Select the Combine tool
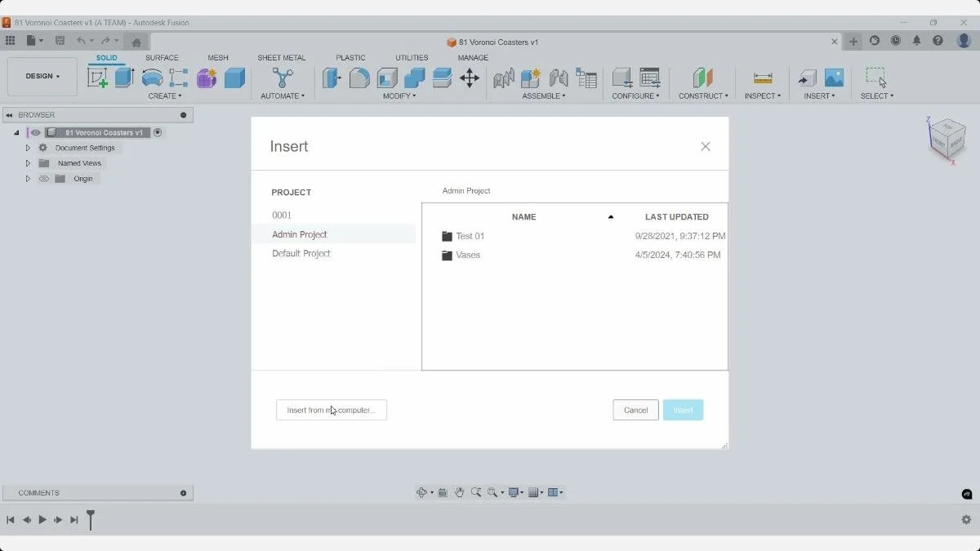Image resolution: width=980 pixels, height=551 pixels. point(414,78)
